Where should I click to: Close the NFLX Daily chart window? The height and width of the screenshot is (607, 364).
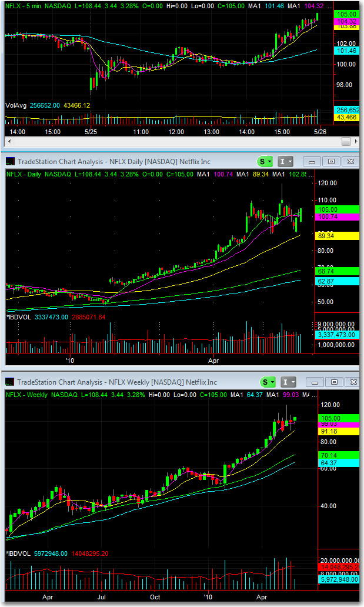click(350, 161)
